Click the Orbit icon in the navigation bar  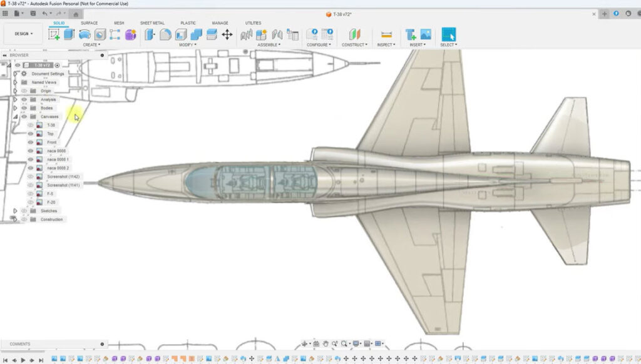pyautogui.click(x=304, y=343)
